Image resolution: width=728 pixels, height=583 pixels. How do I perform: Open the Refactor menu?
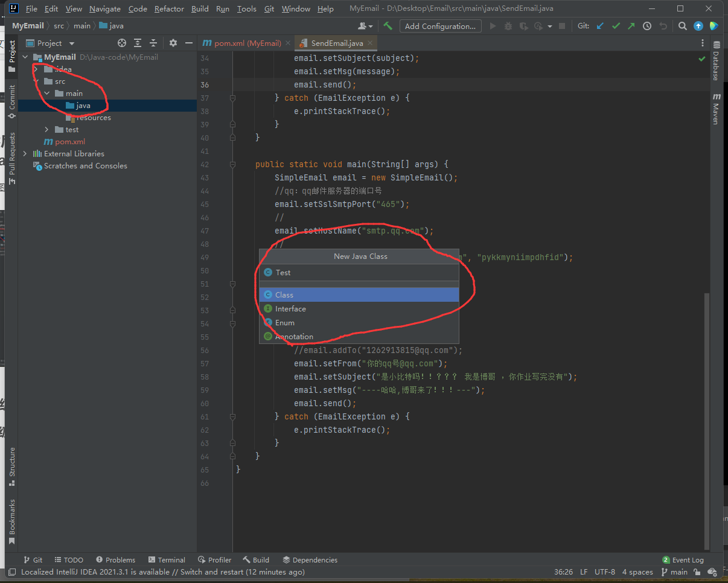coord(169,8)
